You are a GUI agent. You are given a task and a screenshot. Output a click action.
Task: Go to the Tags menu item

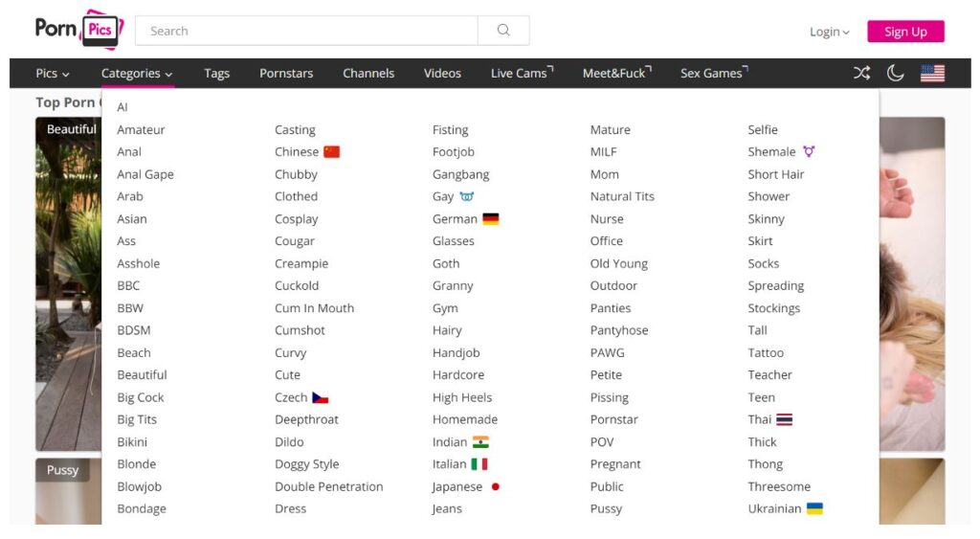216,73
